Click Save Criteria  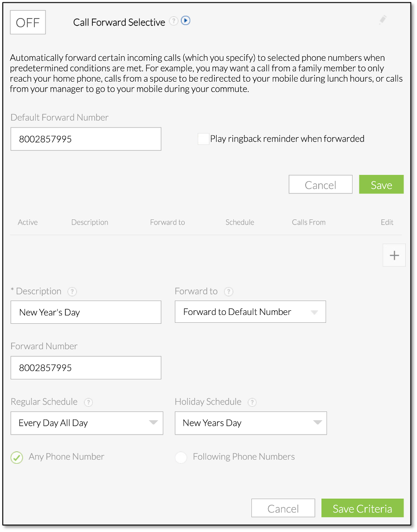pos(362,508)
